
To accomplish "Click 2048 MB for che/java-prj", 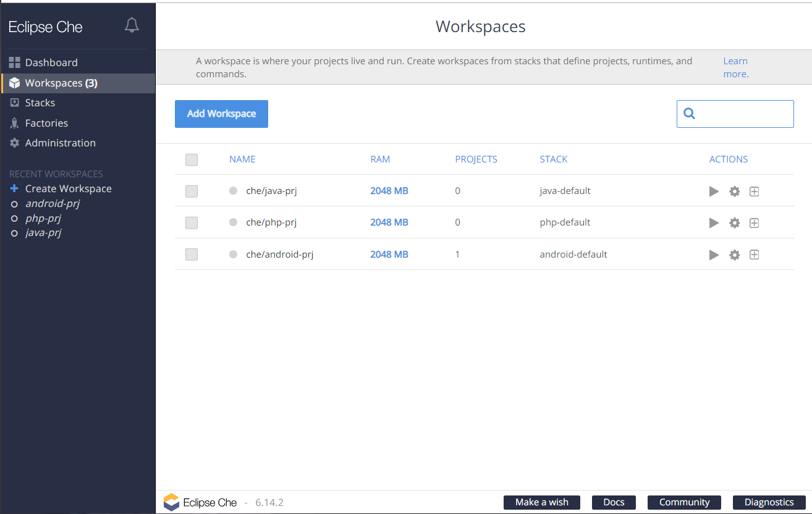I will (389, 191).
